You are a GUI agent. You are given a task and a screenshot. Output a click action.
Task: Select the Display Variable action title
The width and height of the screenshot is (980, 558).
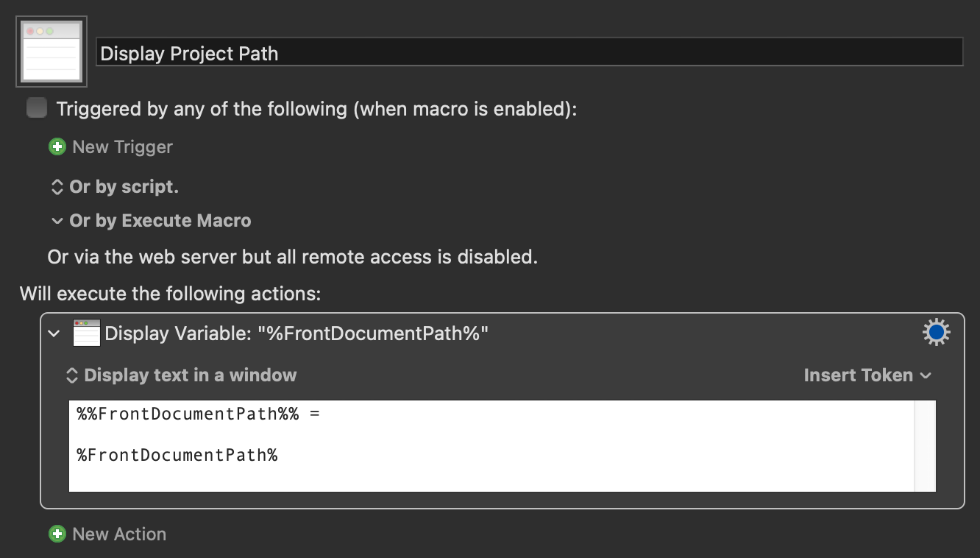tap(297, 333)
